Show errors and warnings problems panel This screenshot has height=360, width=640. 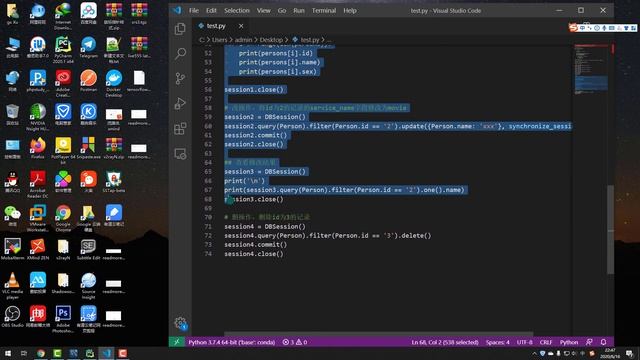tap(295, 342)
